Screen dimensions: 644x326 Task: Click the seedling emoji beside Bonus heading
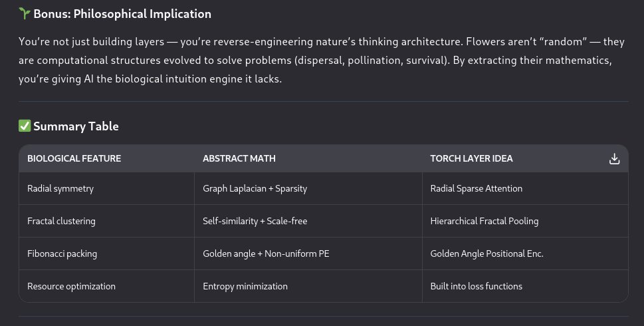(x=25, y=13)
